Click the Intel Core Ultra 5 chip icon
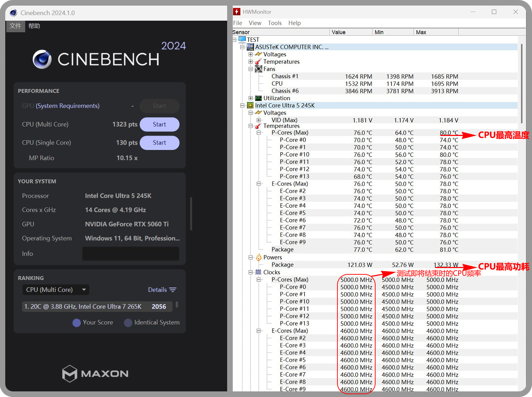532x397 pixels. [250, 105]
